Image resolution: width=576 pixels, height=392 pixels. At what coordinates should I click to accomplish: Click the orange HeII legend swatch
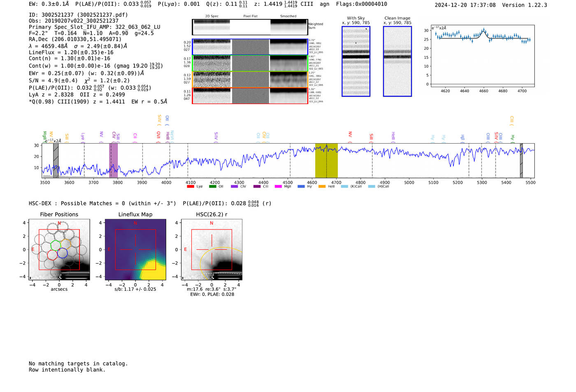322,187
